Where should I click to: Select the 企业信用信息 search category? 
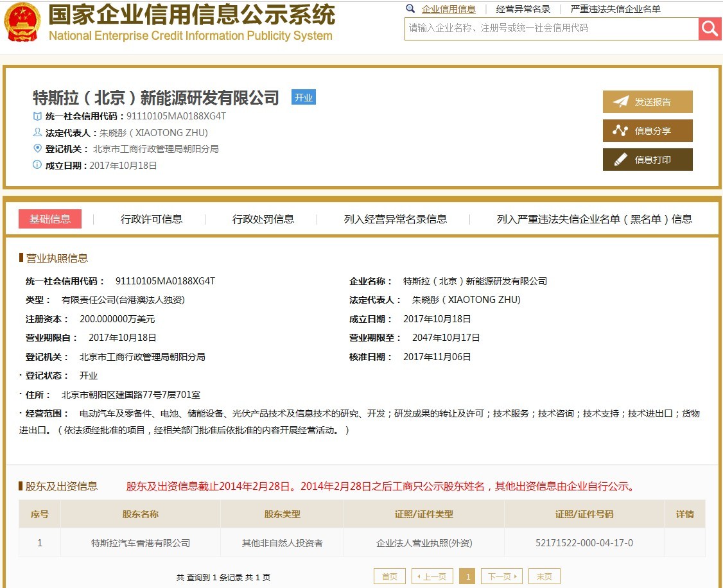449,9
